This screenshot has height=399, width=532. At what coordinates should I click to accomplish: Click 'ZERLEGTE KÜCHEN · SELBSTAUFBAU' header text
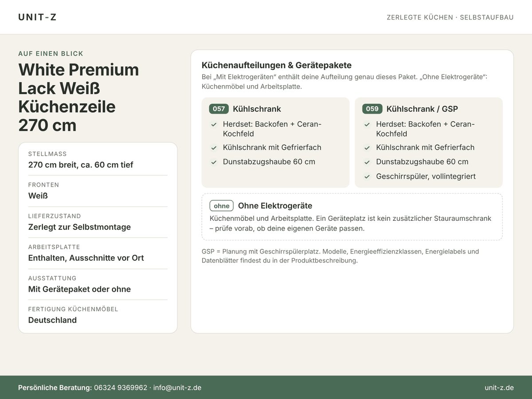click(450, 17)
